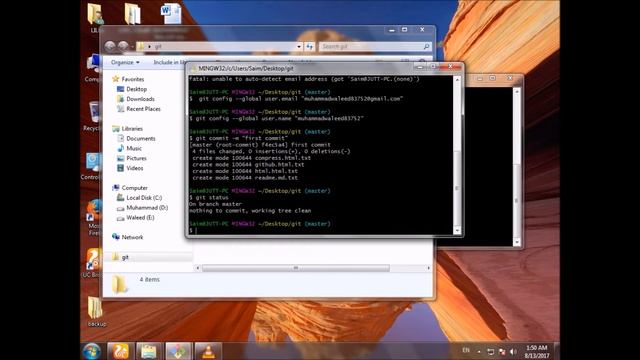Click scrollbar down arrow of rear terminal
This screenshot has width=640, height=360.
[x=517, y=242]
